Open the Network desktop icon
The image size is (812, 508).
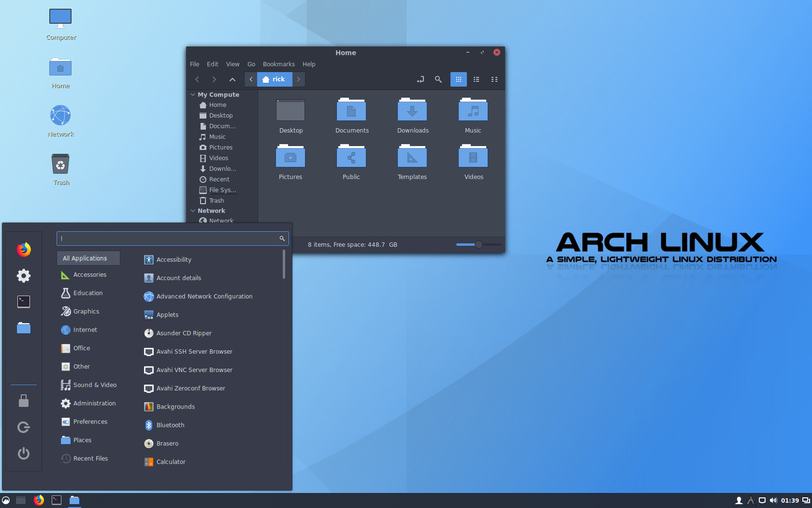tap(60, 121)
